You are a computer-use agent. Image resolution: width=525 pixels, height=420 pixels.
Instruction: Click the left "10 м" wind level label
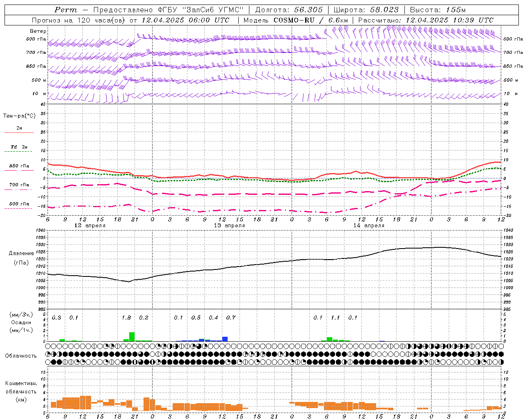(x=40, y=94)
